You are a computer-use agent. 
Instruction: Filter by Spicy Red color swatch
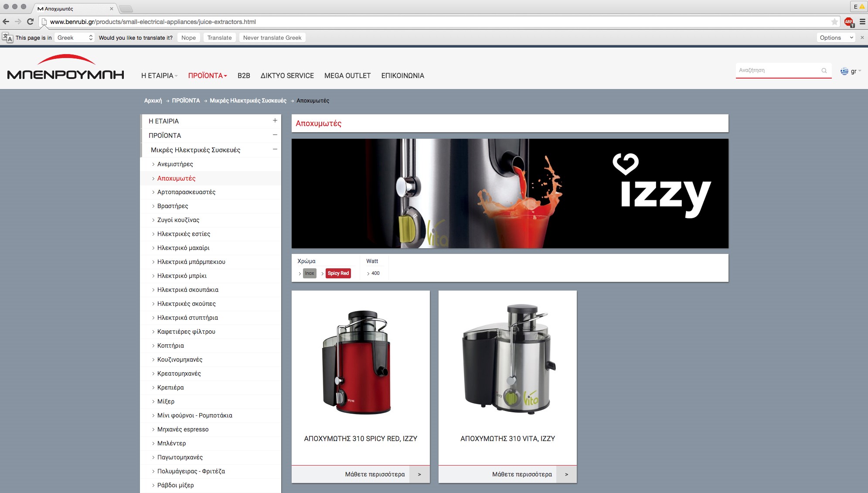coord(338,273)
